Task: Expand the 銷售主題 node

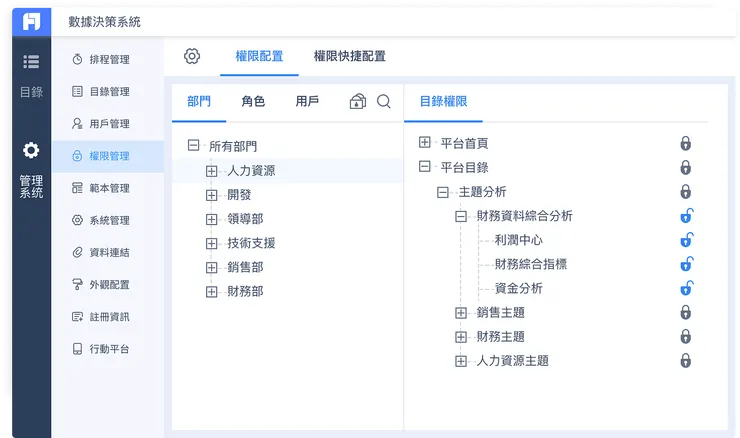Action: coord(461,313)
